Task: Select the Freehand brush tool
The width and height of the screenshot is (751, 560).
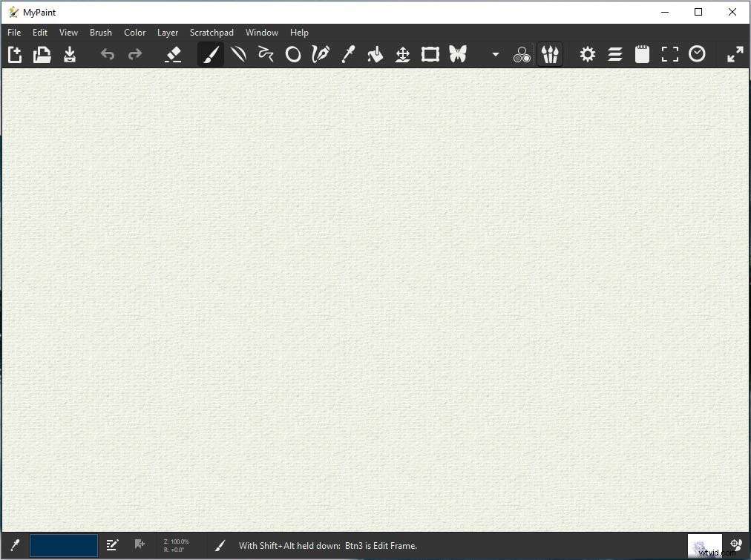Action: (x=210, y=54)
